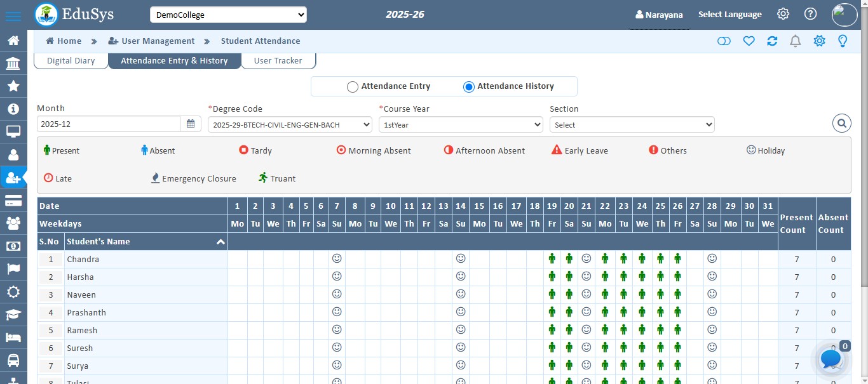Screen dimensions: 868x384
Task: Open the Degree Code dropdown
Action: (290, 125)
